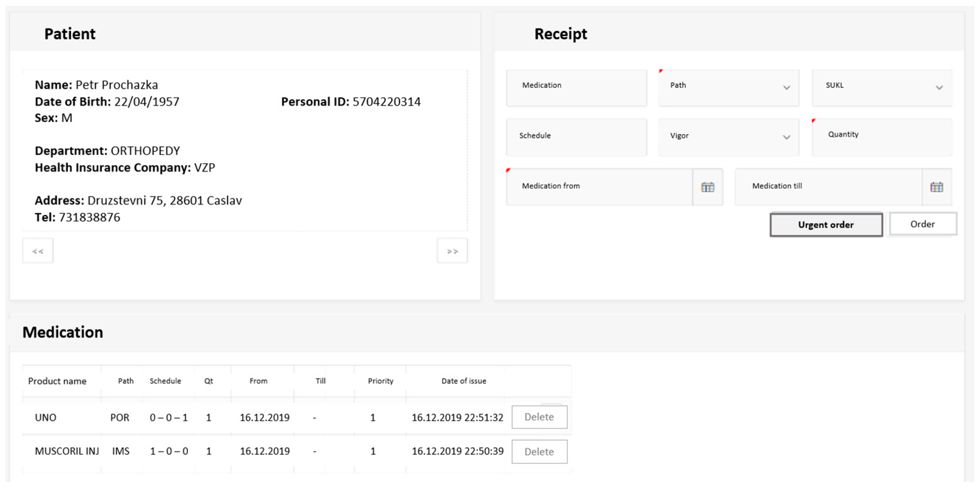
Task: Go to previous patient with << button
Action: (38, 251)
